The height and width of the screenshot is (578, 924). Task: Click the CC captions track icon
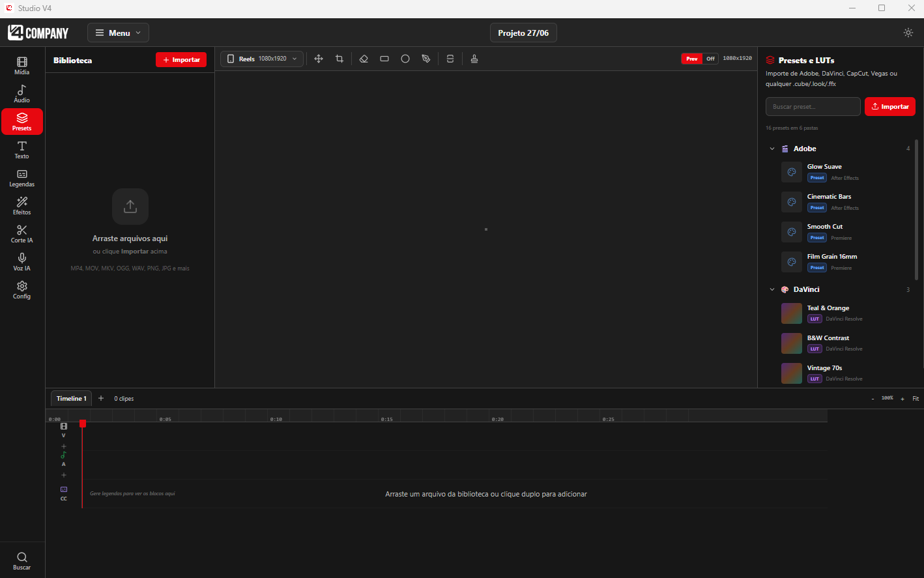[x=64, y=489]
